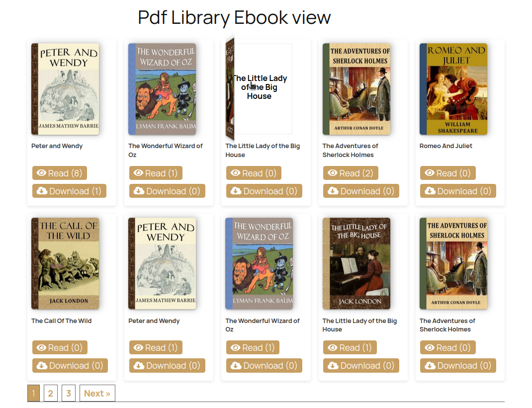Click eye icon on Little Lady's Read (1)

click(333, 348)
